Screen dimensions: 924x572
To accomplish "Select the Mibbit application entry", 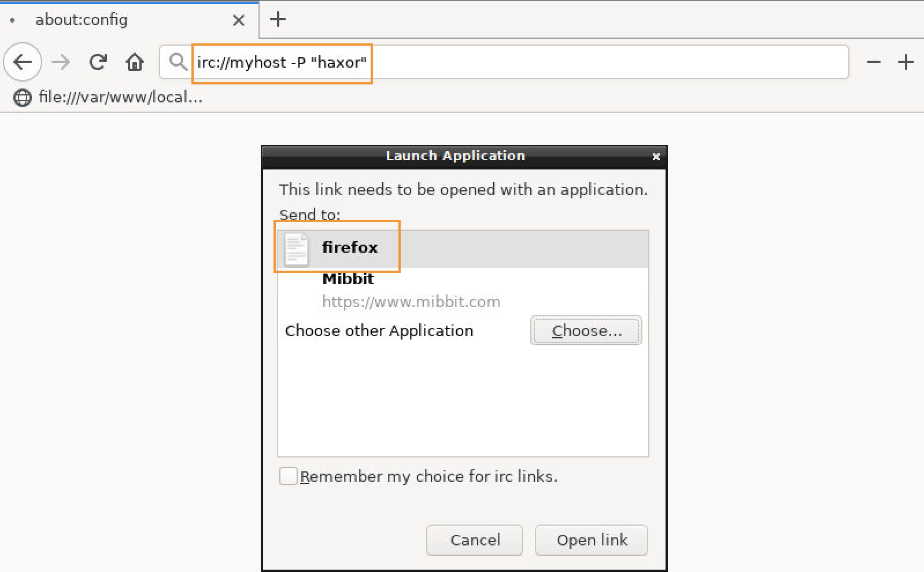I will (463, 290).
